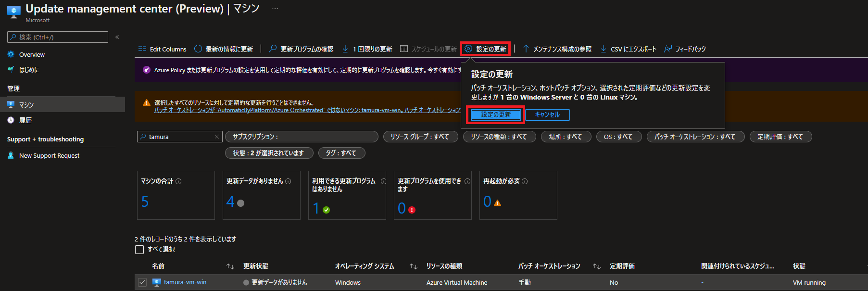Click info icon next to 更新データがありません tile
The width and height of the screenshot is (868, 291).
[x=288, y=181]
